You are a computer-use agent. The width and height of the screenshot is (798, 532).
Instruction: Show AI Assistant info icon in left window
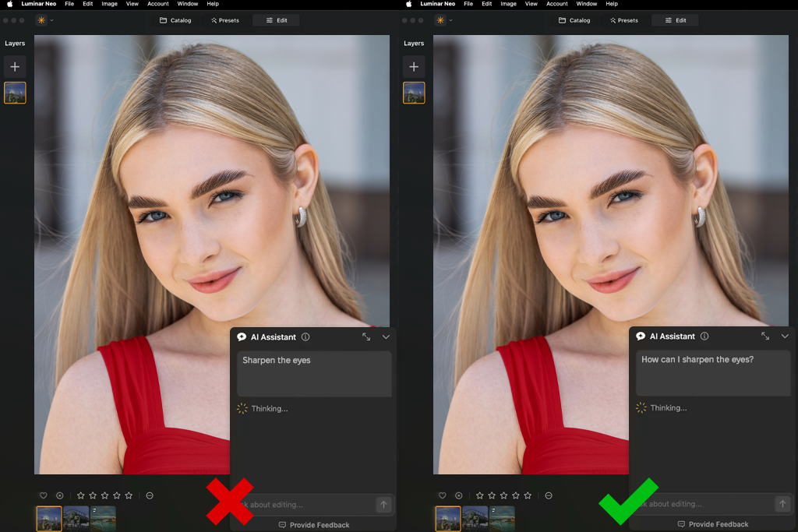tap(305, 336)
